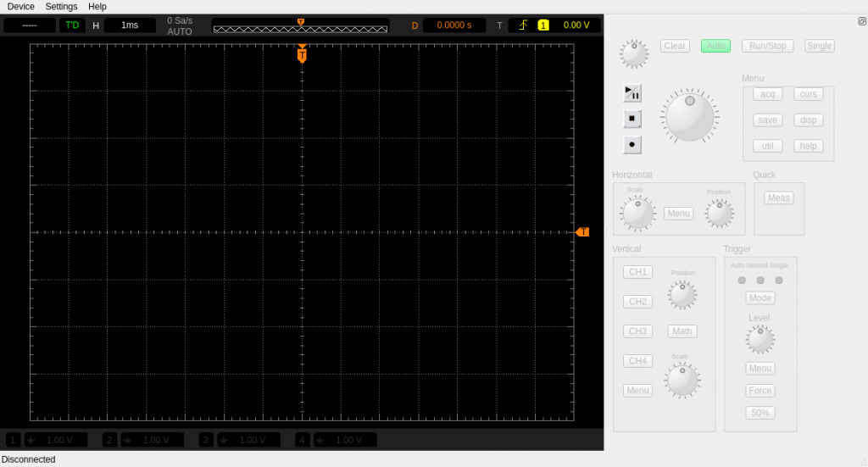The image size is (868, 467).
Task: Click the Horizontal Scale knob
Action: click(x=637, y=213)
